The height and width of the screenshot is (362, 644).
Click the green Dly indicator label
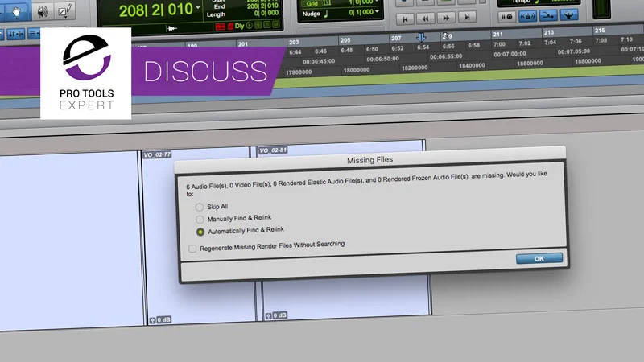(239, 26)
